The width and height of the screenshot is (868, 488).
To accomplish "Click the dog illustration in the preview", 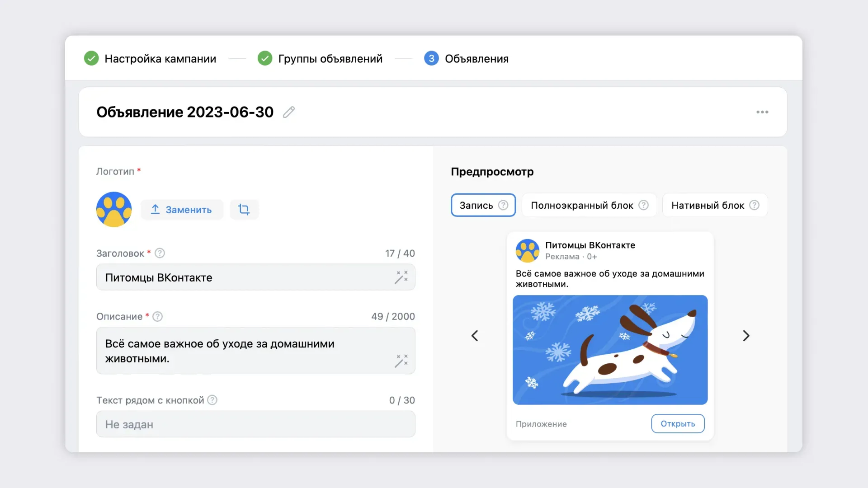I will tap(610, 350).
